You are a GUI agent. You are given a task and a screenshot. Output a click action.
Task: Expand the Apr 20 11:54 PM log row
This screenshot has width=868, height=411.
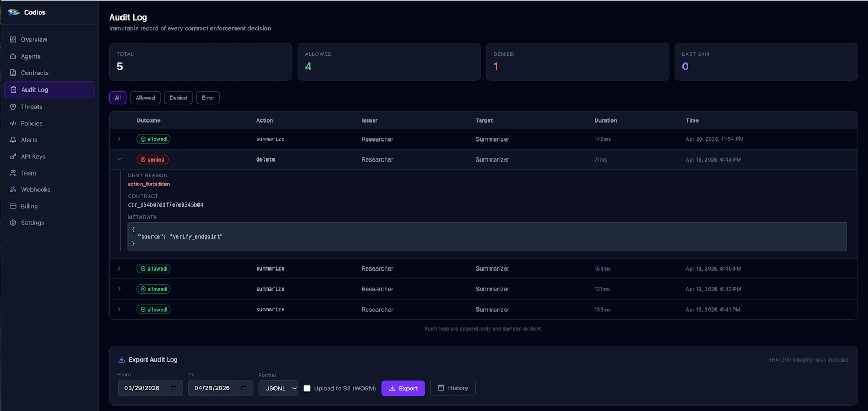[119, 139]
